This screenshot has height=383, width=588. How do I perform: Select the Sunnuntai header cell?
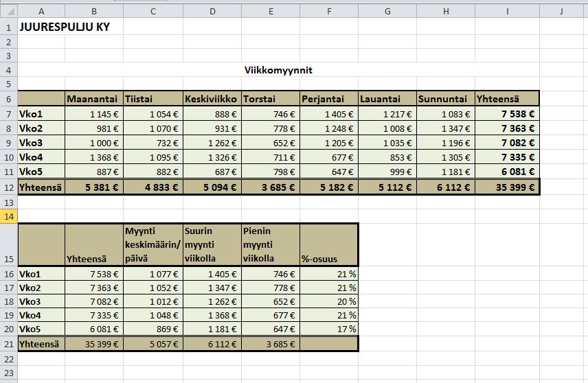pyautogui.click(x=446, y=99)
